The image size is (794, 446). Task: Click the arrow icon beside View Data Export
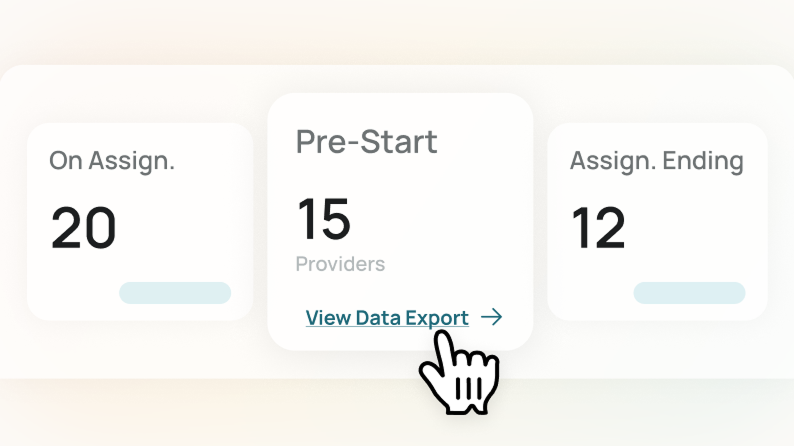coord(491,318)
